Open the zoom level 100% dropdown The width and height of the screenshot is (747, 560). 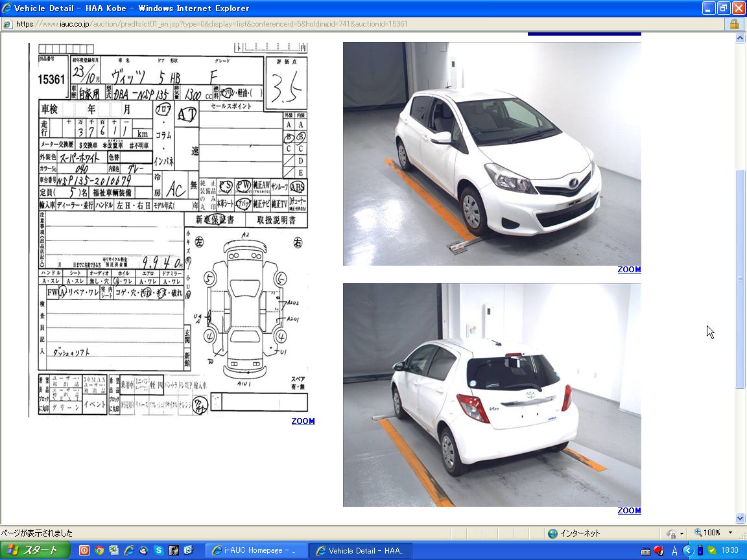pos(730,533)
